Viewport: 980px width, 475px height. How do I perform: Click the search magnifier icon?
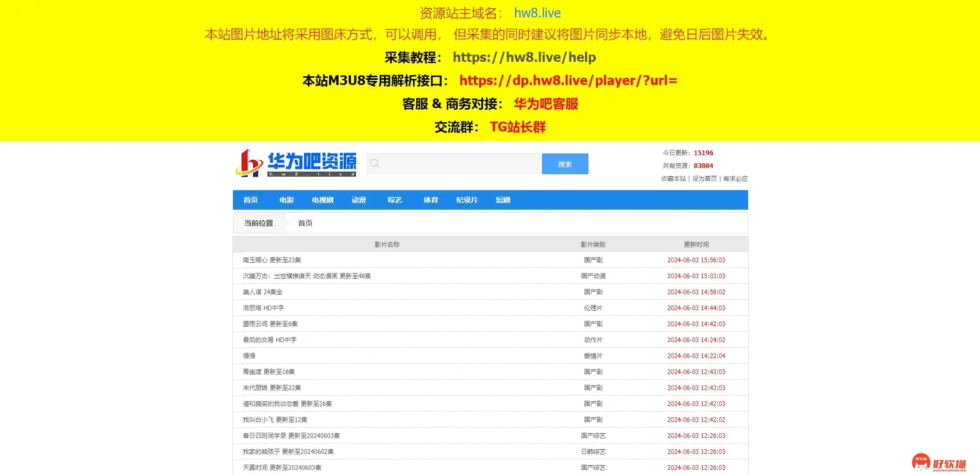(375, 164)
